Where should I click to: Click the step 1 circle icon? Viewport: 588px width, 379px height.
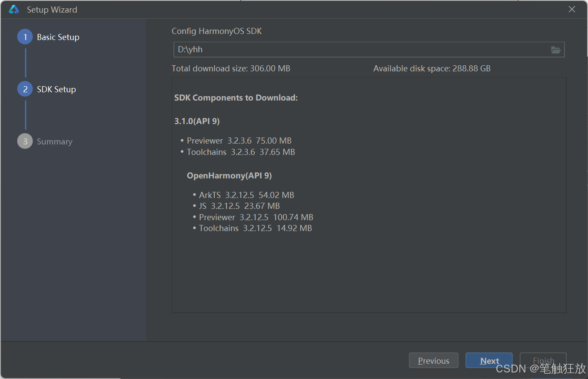(x=25, y=37)
